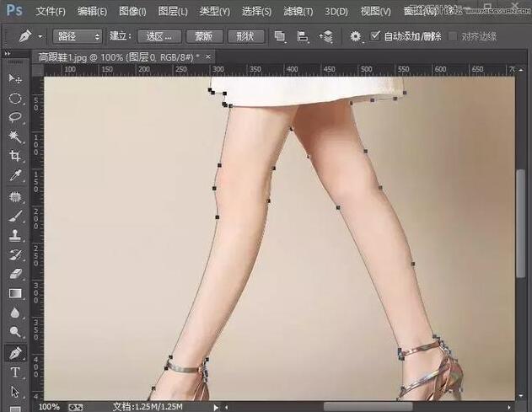Open the 编辑(E) menu

[x=92, y=12]
